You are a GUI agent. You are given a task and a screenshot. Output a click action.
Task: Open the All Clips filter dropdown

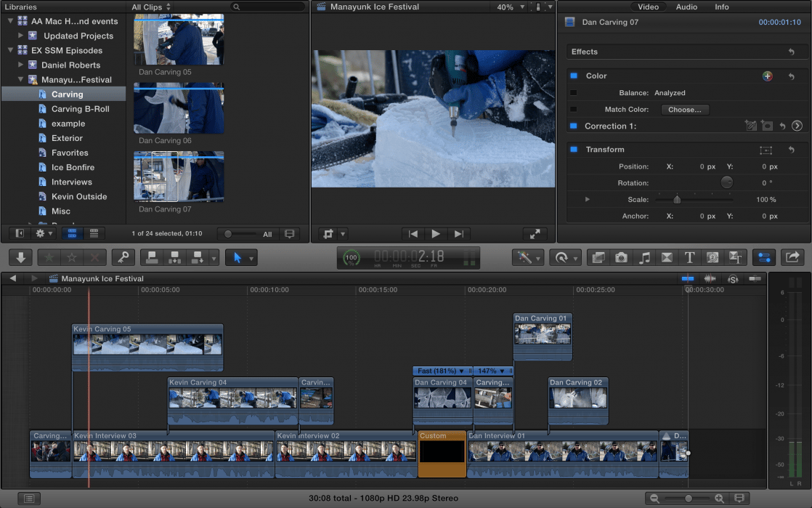coord(149,6)
